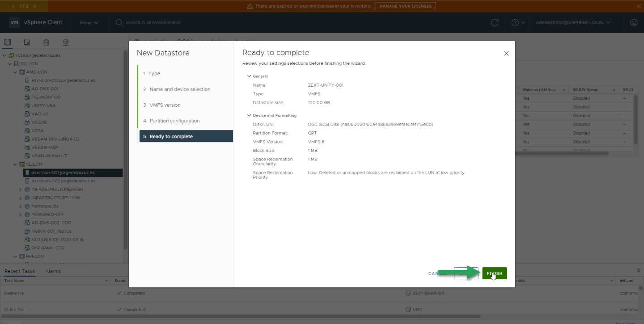
Task: Filter the SR-IOV Status column
Action: pos(614,90)
